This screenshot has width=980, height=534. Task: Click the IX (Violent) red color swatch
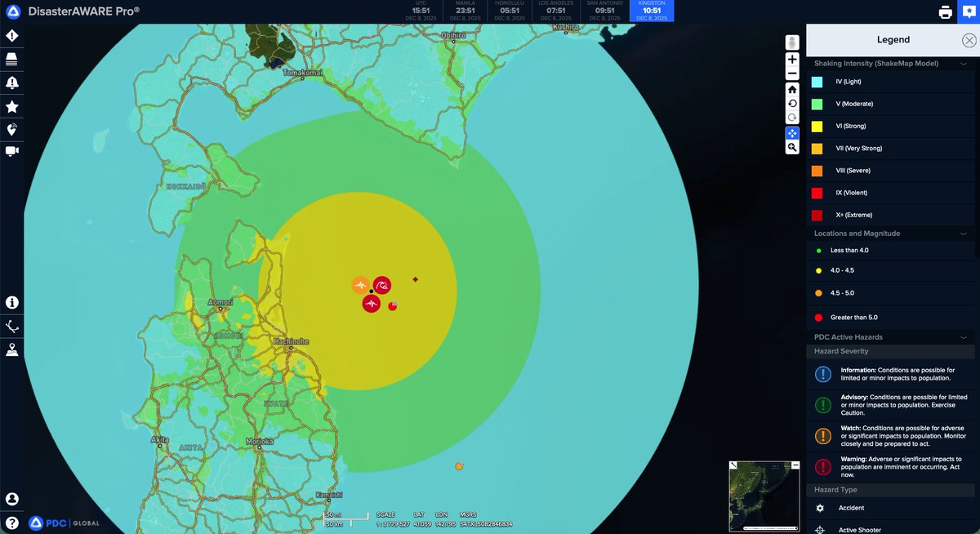point(817,193)
